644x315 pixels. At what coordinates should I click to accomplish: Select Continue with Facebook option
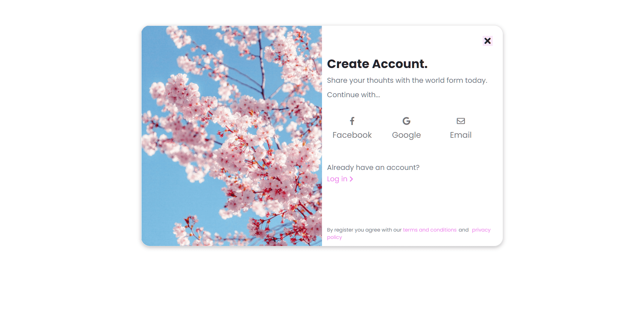coord(352,128)
